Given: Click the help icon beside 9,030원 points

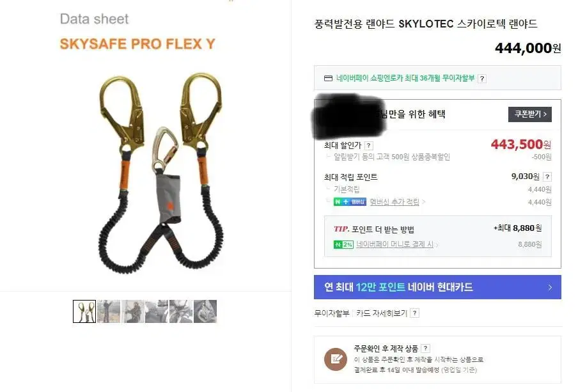Looking at the screenshot, I should [547, 176].
